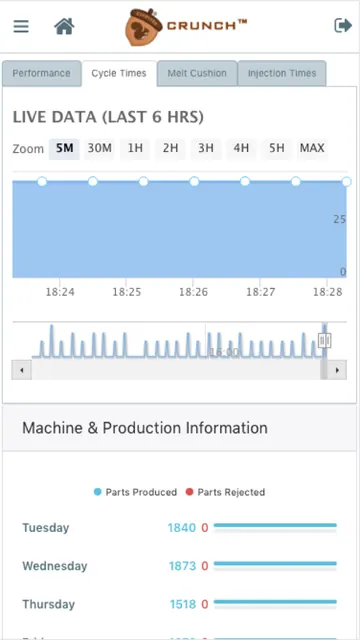
Task: Open the hamburger menu
Action: point(21,27)
